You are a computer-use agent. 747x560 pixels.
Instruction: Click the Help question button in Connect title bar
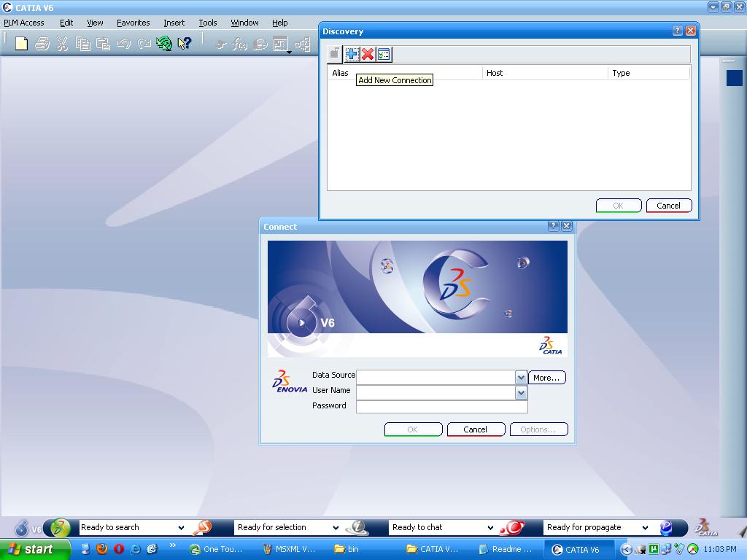pos(553,226)
